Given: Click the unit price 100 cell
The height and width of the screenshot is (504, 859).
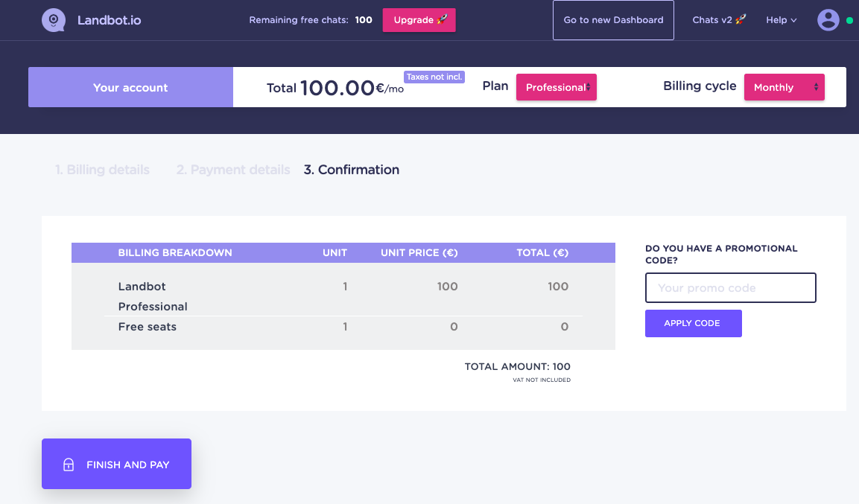Looking at the screenshot, I should (x=447, y=286).
